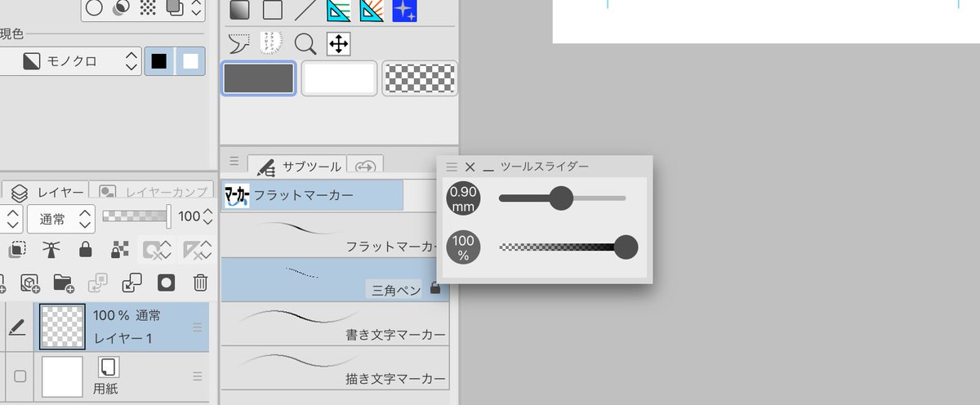Open ruler visibility dropdown with X
980x405 pixels.
(197, 250)
